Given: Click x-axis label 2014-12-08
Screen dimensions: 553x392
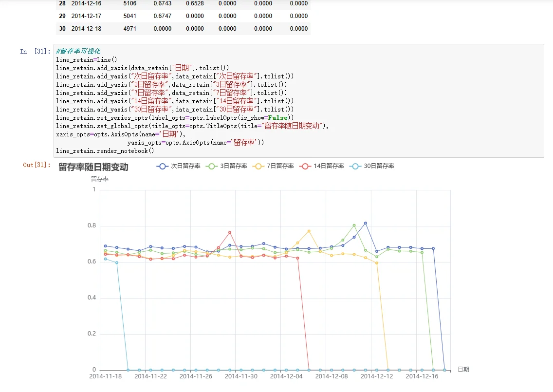Looking at the screenshot, I should (332, 376).
